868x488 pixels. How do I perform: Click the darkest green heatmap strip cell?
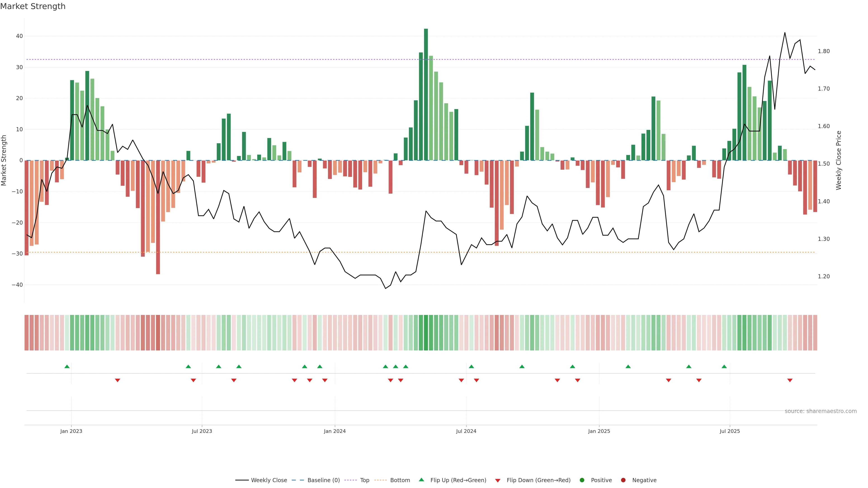426,333
